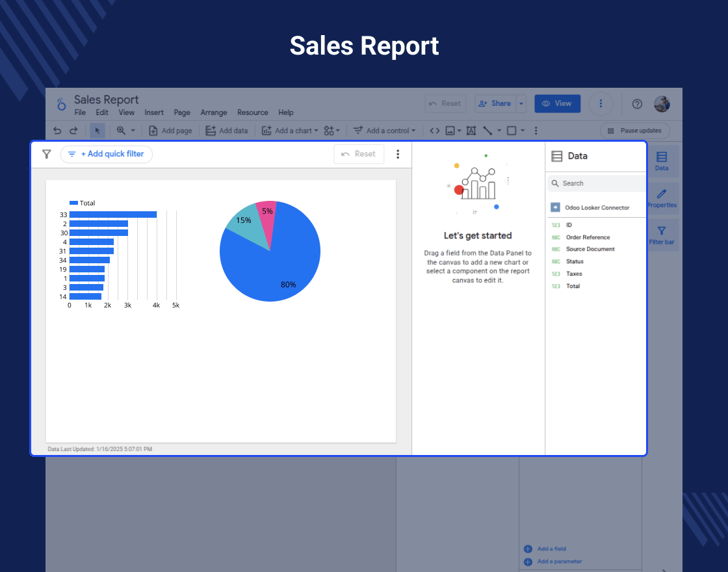Click the Reset button in filter bar
This screenshot has width=728, height=572.
[x=359, y=154]
